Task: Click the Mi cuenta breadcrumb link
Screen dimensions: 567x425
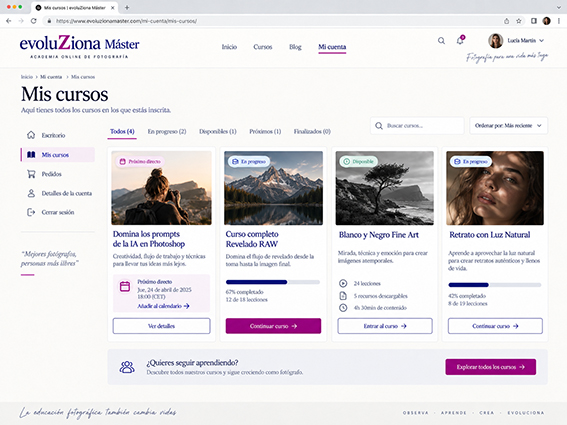Action: pyautogui.click(x=51, y=77)
